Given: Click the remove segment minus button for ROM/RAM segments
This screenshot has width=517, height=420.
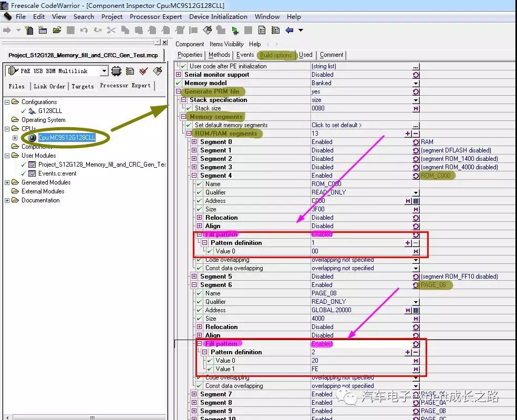Looking at the screenshot, I should [416, 134].
